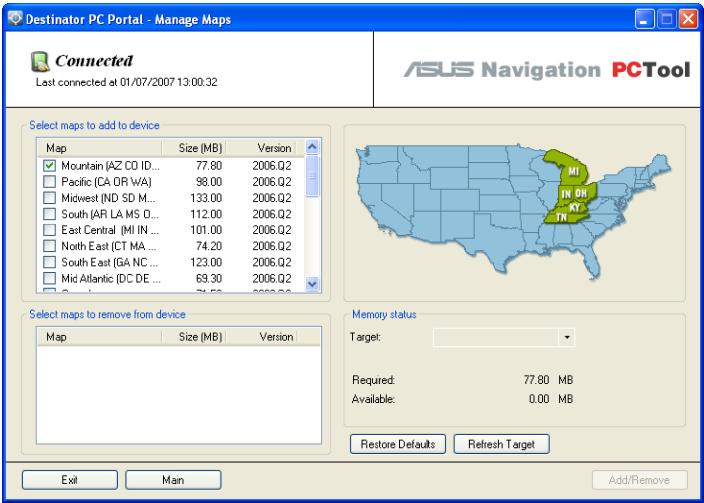This screenshot has width=704, height=503.
Task: Click the Destinator title bar app icon
Action: point(15,18)
